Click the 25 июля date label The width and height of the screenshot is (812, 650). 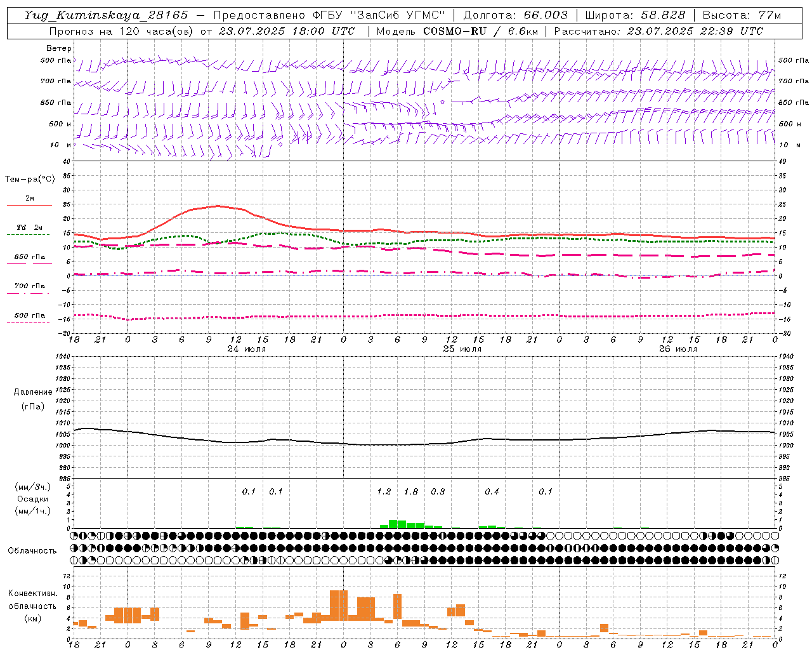462,349
